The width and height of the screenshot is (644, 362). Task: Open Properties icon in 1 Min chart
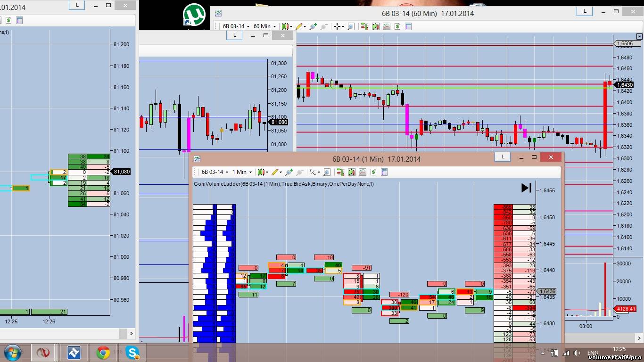[x=384, y=172]
